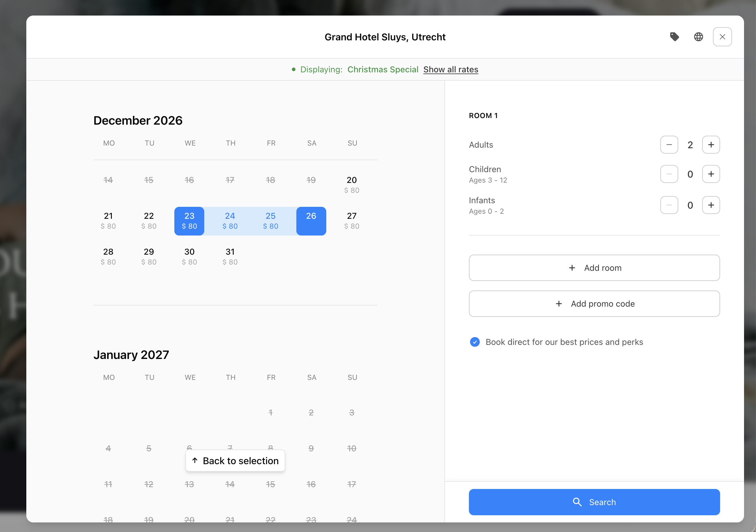Screen dimensions: 756x532
Task: Select December 20 on the calendar
Action: [352, 185]
